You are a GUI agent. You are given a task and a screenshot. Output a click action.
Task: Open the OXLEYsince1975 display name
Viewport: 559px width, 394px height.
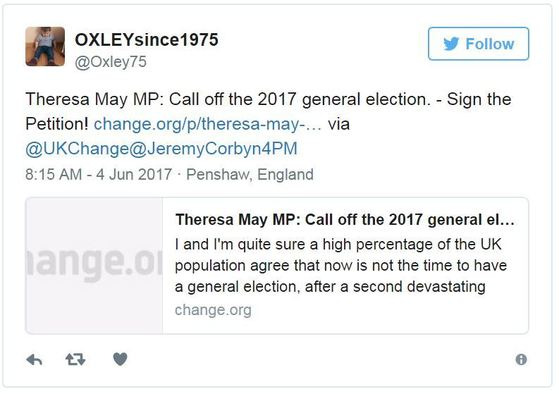tap(147, 39)
